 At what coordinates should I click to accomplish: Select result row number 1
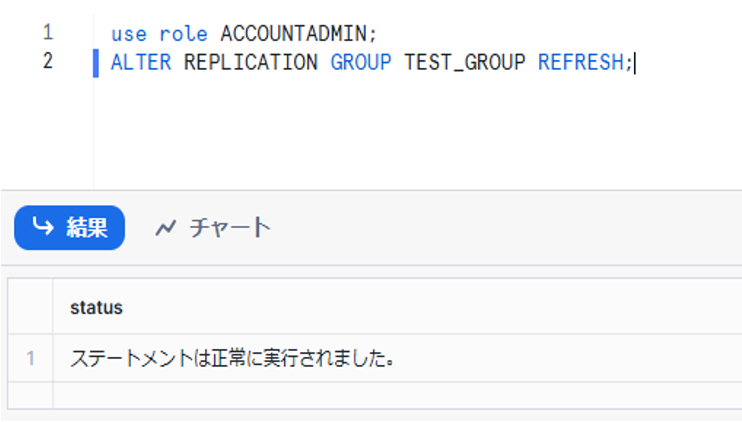(30, 358)
